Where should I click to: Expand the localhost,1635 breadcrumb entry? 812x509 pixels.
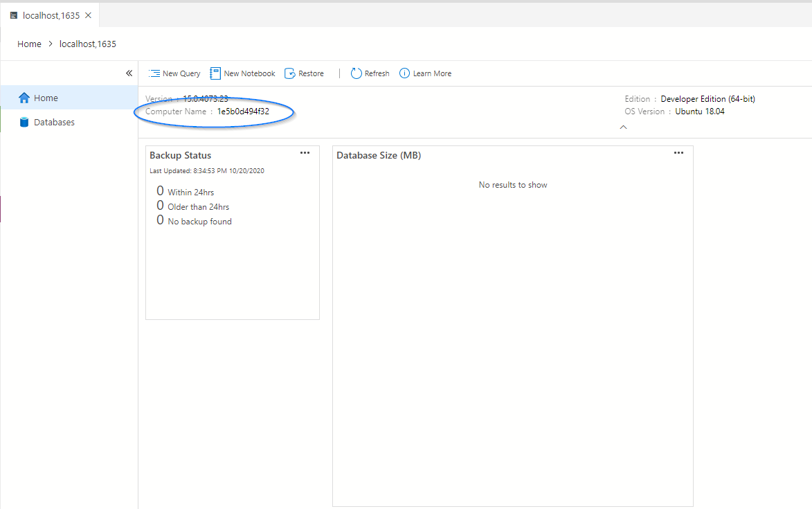click(x=87, y=44)
